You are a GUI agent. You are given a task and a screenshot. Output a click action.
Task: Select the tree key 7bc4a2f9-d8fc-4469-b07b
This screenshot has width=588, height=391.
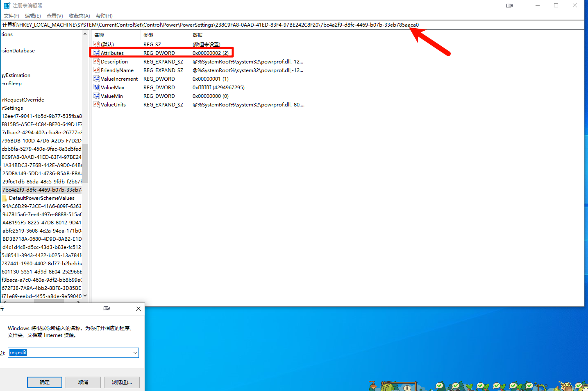42,190
